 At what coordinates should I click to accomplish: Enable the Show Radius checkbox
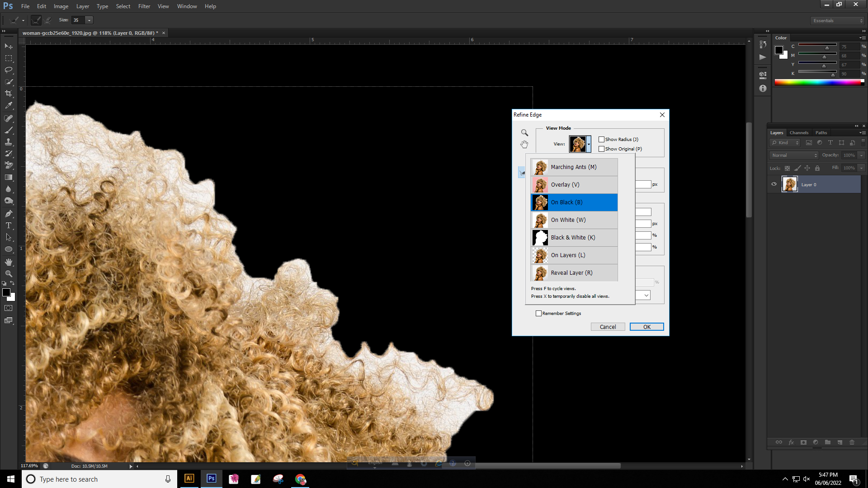601,140
